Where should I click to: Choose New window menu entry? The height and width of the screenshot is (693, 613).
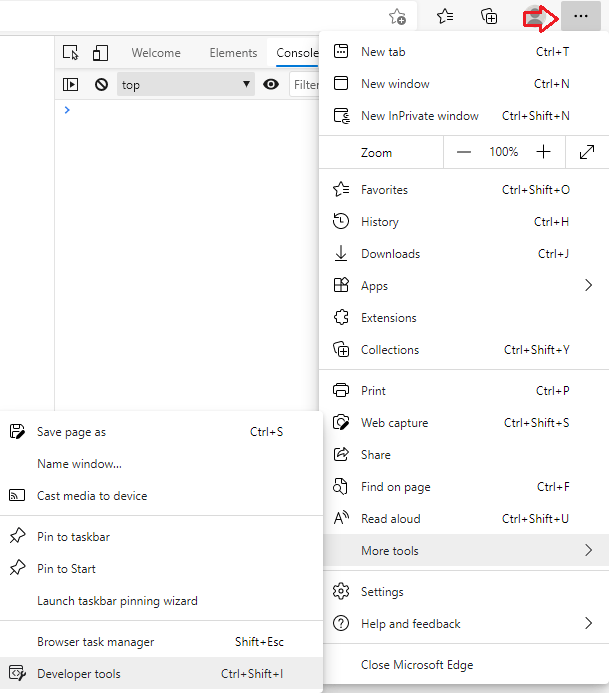point(464,84)
